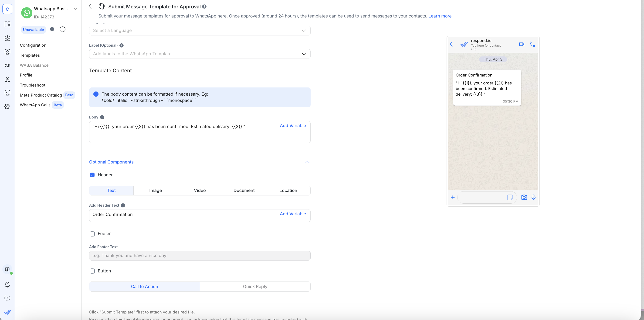The height and width of the screenshot is (320, 644).
Task: Switch to the Image header tab
Action: pyautogui.click(x=155, y=190)
